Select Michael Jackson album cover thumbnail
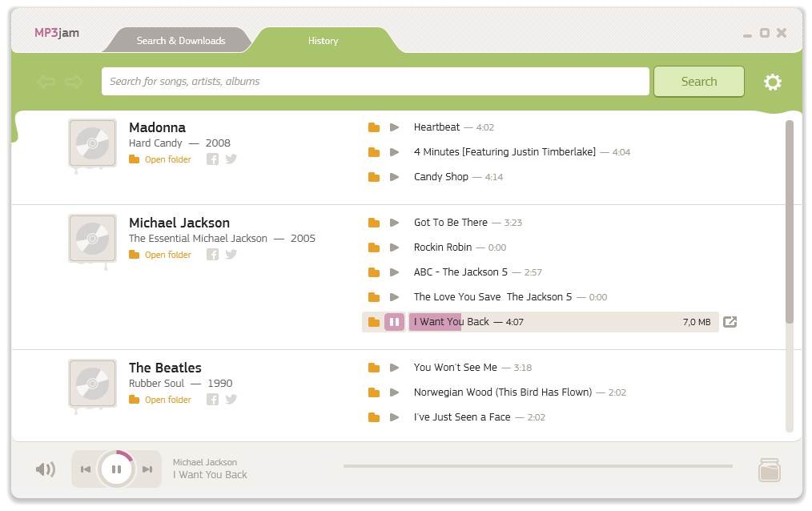 [93, 239]
